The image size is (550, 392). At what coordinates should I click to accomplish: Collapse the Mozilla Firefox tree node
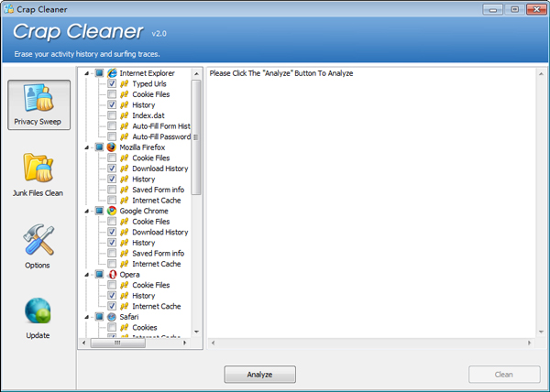tap(87, 147)
